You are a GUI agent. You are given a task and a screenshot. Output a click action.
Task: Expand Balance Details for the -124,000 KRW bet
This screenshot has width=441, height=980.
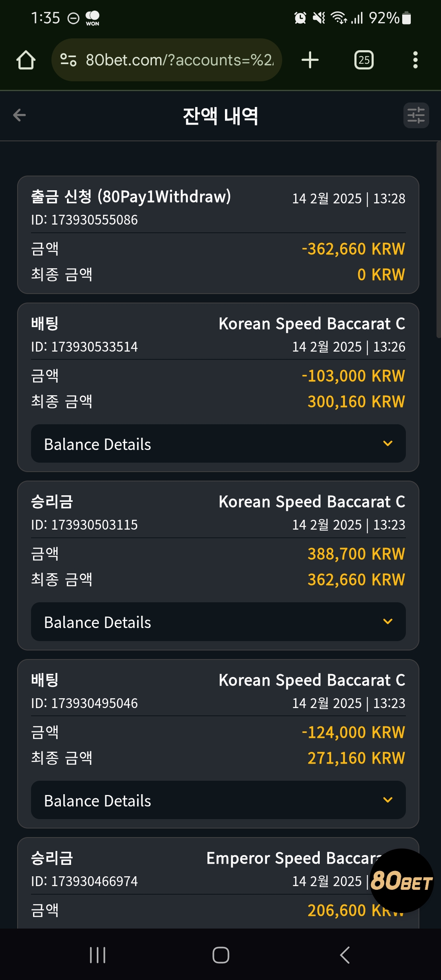218,800
